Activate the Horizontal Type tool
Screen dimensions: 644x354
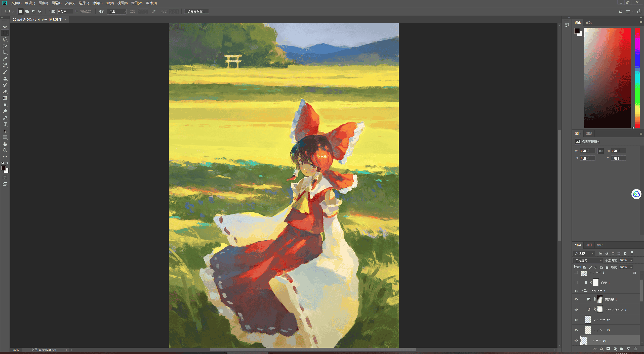pyautogui.click(x=5, y=124)
